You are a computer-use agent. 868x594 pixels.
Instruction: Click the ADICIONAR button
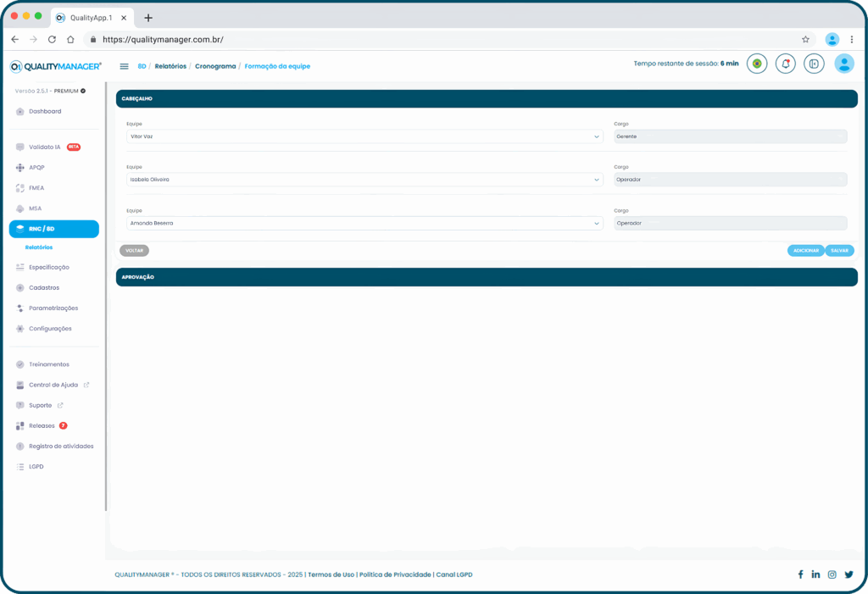[x=805, y=251]
